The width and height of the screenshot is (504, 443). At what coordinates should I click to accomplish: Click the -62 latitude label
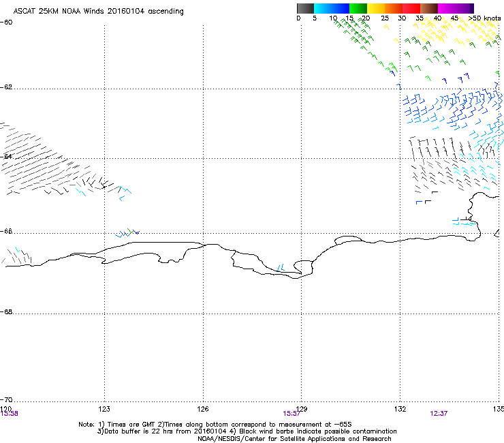(6, 87)
